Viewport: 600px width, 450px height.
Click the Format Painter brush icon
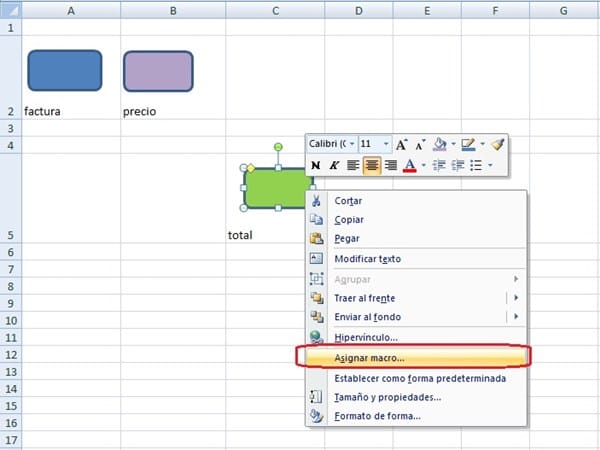point(498,145)
